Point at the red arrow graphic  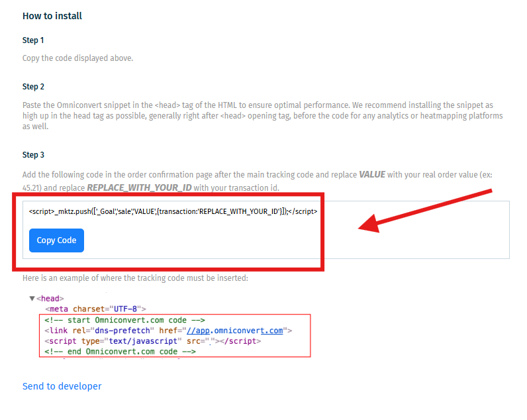coord(424,211)
